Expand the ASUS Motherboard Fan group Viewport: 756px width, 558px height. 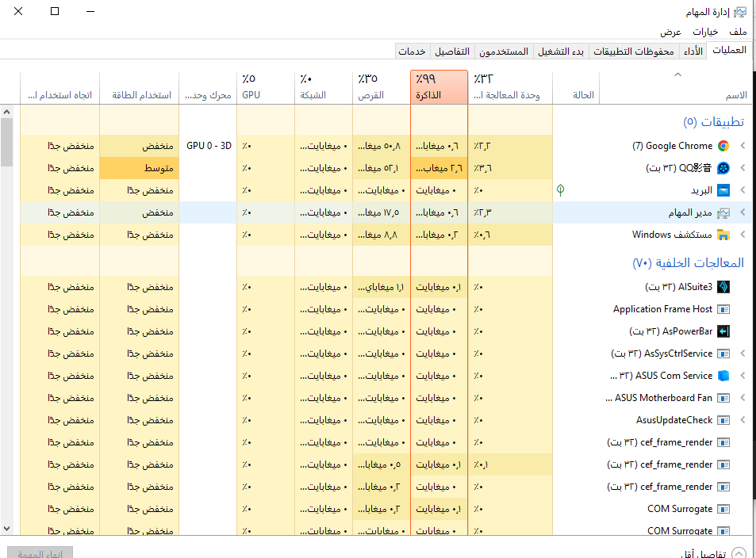point(743,398)
